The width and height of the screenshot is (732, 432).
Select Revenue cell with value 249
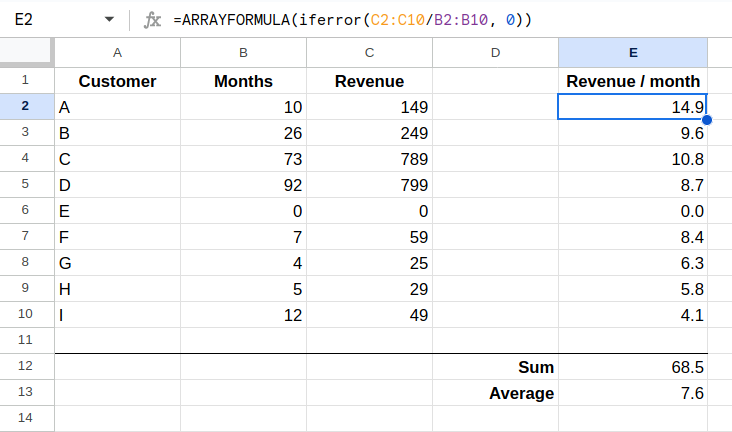(370, 133)
